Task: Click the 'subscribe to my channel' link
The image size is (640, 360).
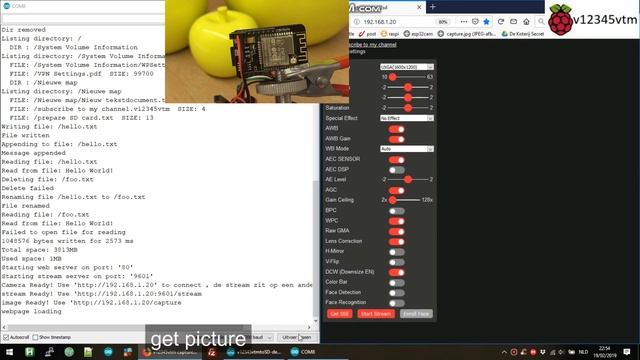Action: click(x=373, y=44)
